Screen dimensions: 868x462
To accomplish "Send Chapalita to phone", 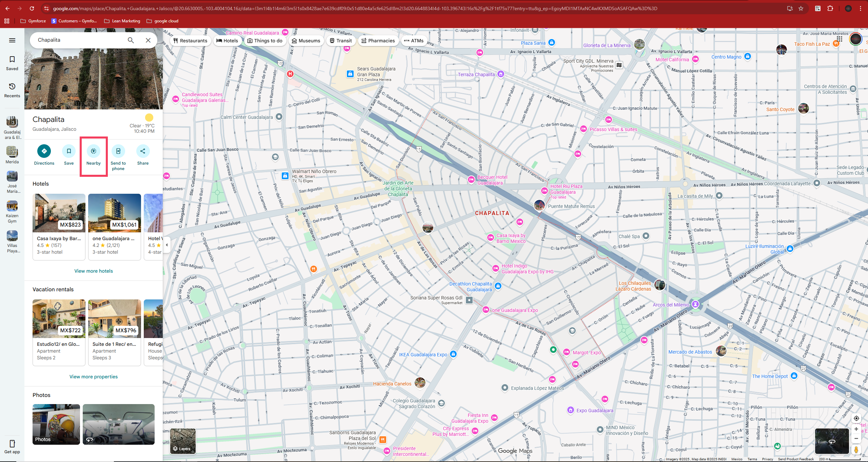I will click(118, 151).
